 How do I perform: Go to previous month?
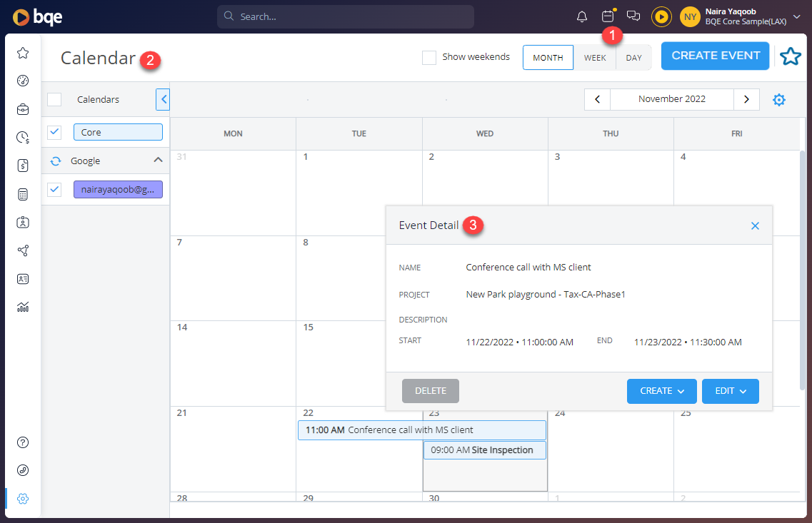(x=597, y=99)
